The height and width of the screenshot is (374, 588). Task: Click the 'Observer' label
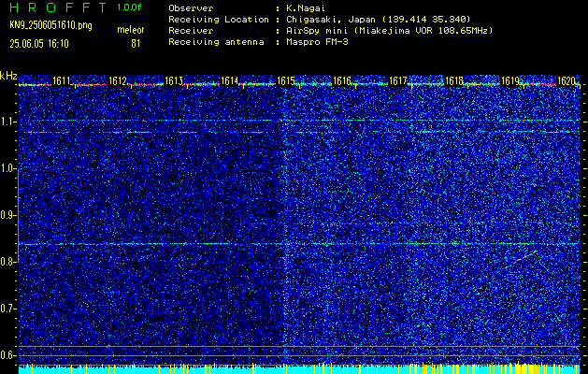tap(191, 8)
